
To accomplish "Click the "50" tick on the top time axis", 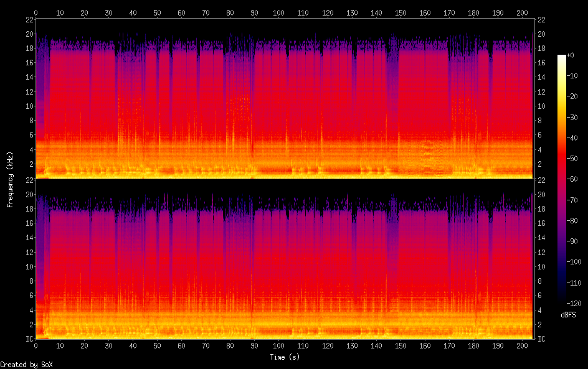I will [x=157, y=12].
